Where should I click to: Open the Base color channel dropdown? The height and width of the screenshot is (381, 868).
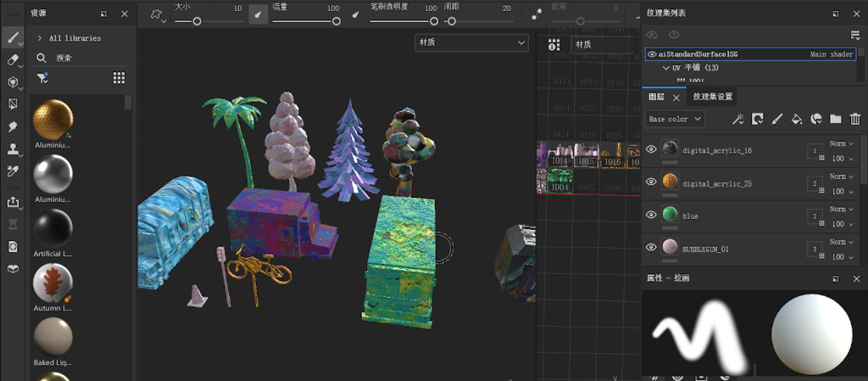pos(673,120)
